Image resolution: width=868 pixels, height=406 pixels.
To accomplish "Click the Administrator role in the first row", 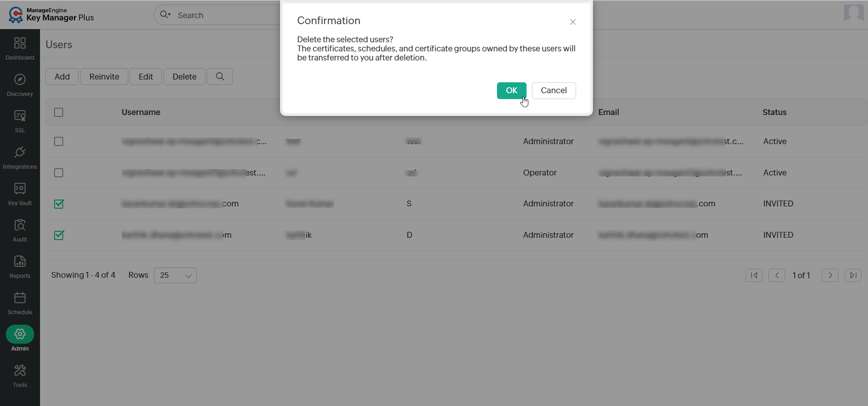I will click(548, 141).
